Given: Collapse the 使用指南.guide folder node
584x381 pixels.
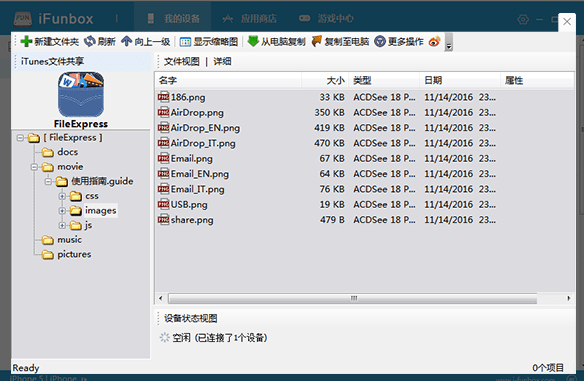Looking at the screenshot, I should (48, 182).
